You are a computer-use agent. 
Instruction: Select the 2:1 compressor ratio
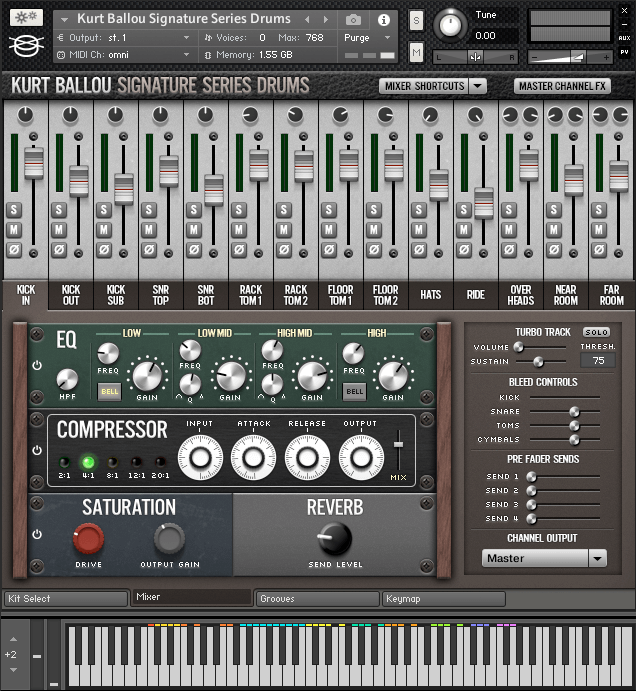(64, 462)
